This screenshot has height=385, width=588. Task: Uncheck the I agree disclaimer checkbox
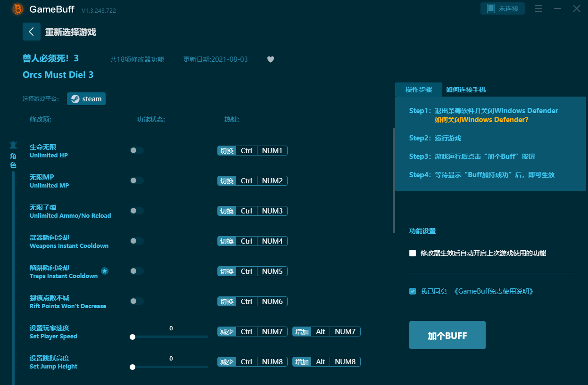pos(413,291)
